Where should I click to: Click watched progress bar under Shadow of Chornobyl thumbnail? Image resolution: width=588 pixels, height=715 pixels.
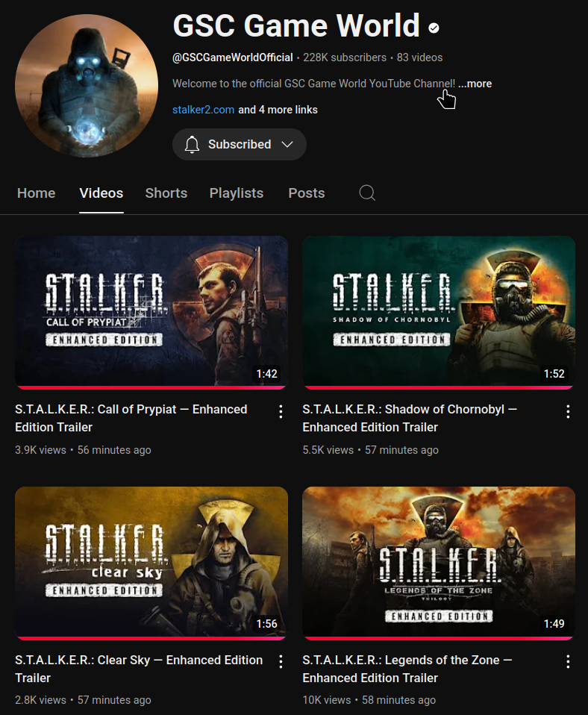pyautogui.click(x=439, y=387)
